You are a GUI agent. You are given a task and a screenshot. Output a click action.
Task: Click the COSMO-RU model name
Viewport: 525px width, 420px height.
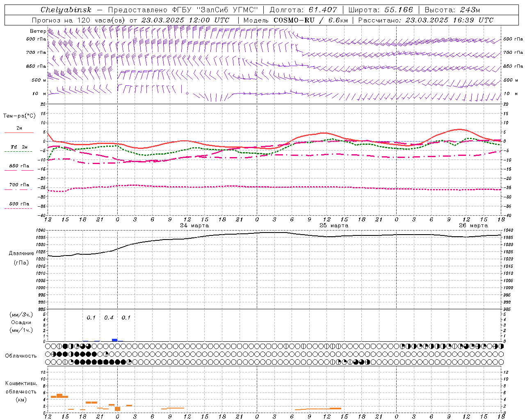point(294,20)
